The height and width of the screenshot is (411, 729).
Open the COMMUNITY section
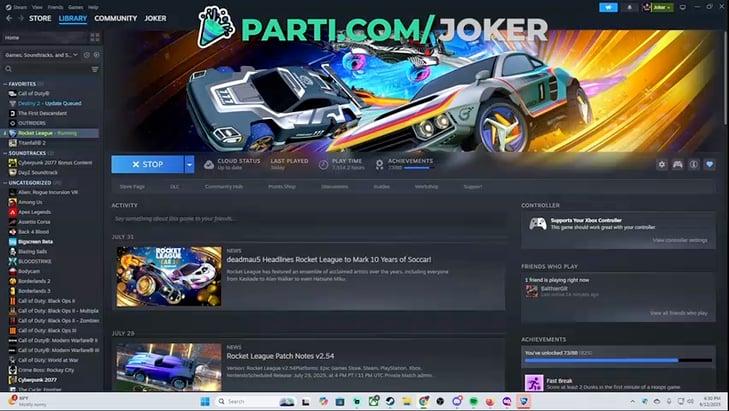coord(116,19)
